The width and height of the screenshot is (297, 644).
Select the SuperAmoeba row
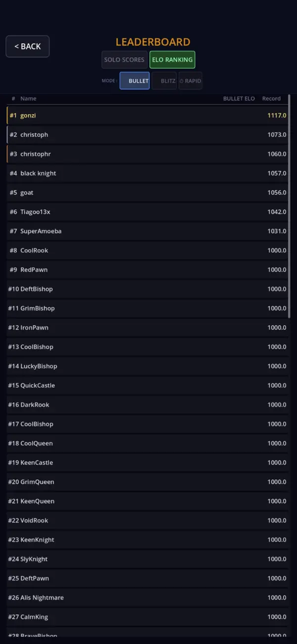148,231
